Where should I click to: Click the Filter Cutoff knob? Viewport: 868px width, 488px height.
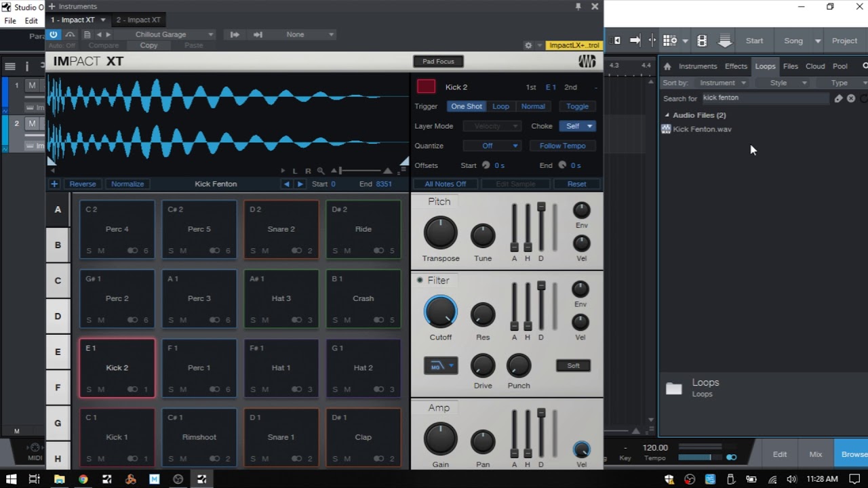441,312
